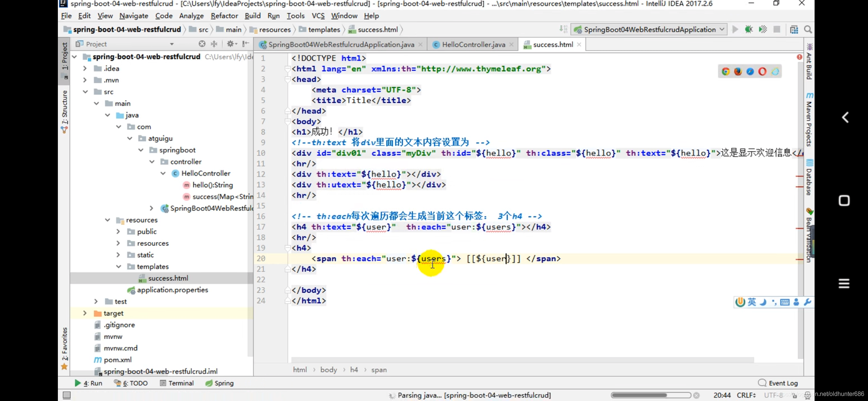
Task: Collapse the templates folder
Action: point(118,267)
